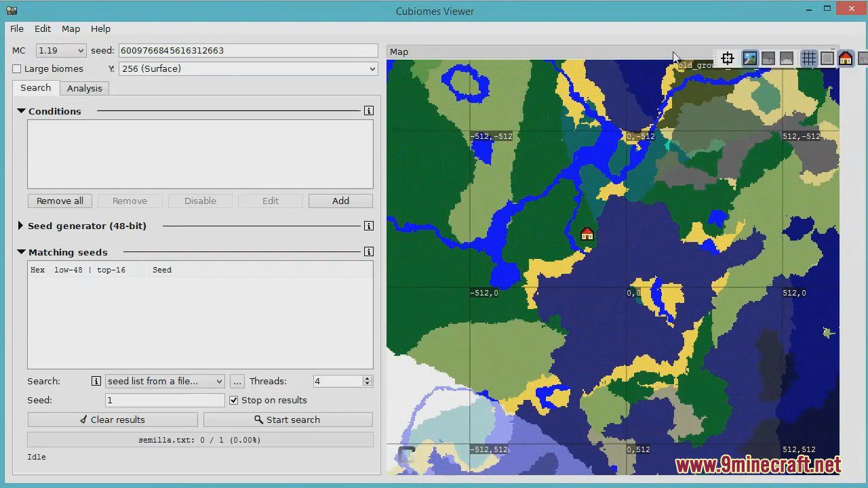Click the Start search button

pyautogui.click(x=288, y=420)
